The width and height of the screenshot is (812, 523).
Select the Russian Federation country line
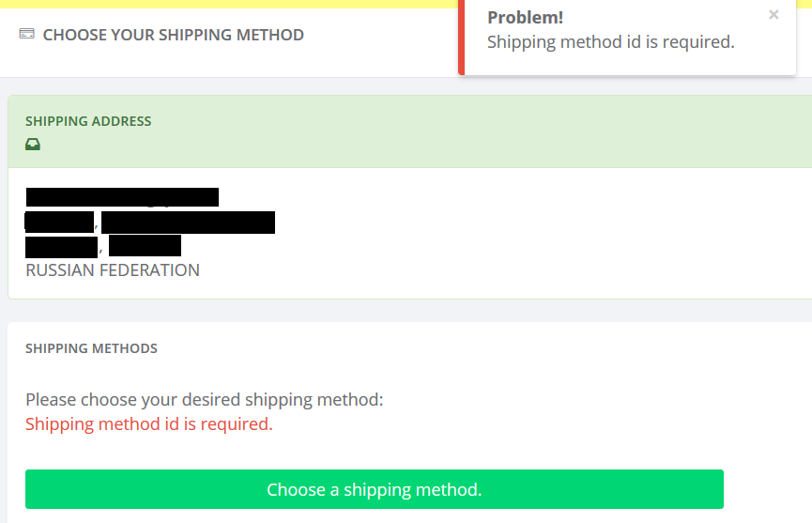(x=113, y=270)
